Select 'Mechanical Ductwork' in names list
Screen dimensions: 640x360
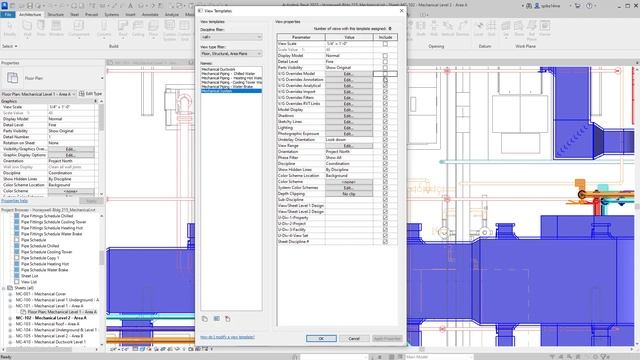click(x=218, y=69)
